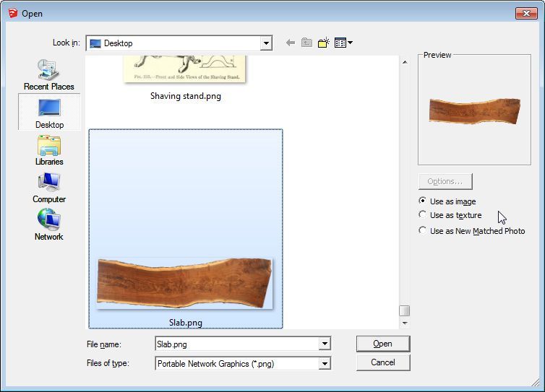Image resolution: width=545 pixels, height=392 pixels.
Task: Expand the 'Files of type' dropdown
Action: [x=325, y=364]
